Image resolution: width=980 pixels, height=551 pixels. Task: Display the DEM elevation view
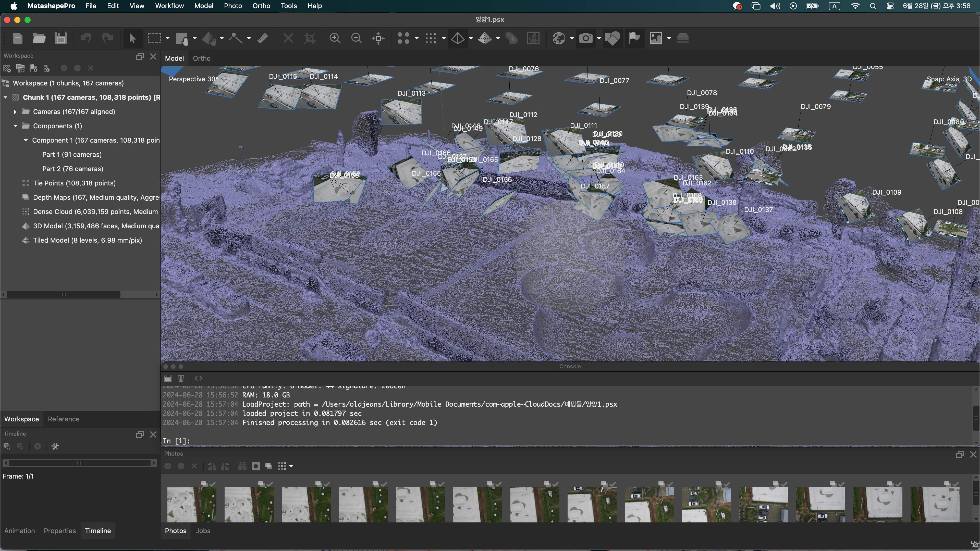[512, 38]
